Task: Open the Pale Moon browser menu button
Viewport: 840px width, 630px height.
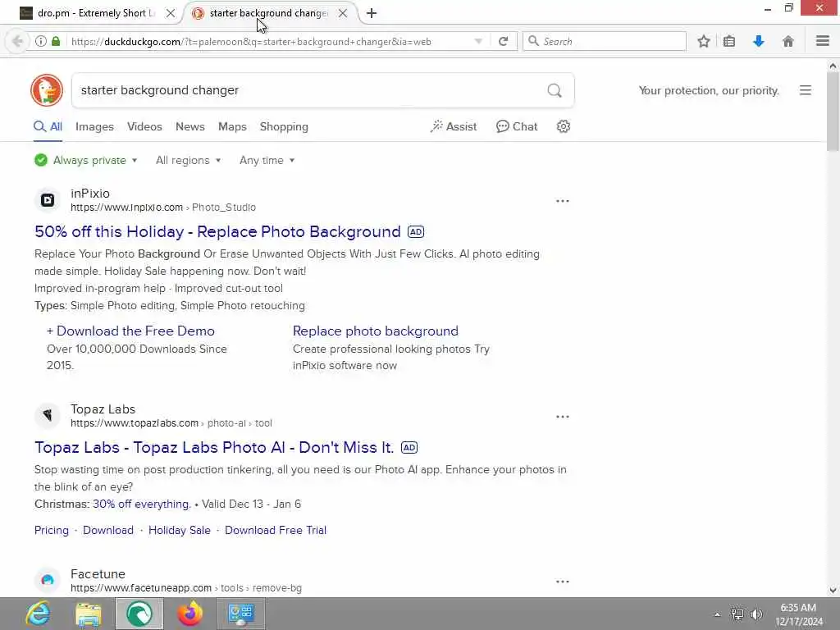Action: 822,41
